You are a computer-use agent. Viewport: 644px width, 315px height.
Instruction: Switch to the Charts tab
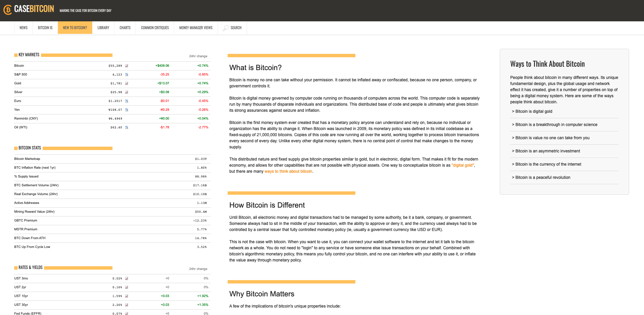125,28
